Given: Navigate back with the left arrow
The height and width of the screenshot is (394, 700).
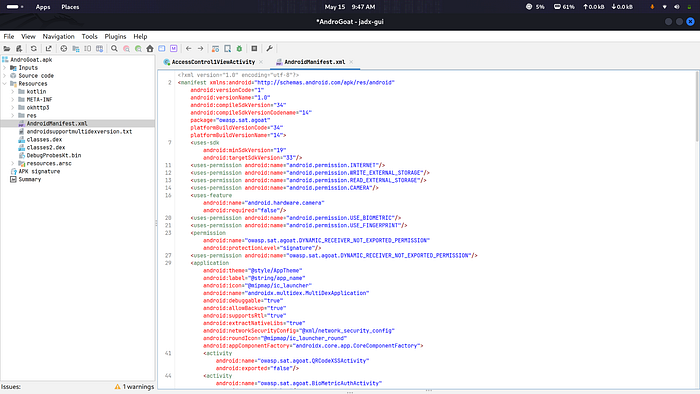Looking at the screenshot, I should pos(188,49).
